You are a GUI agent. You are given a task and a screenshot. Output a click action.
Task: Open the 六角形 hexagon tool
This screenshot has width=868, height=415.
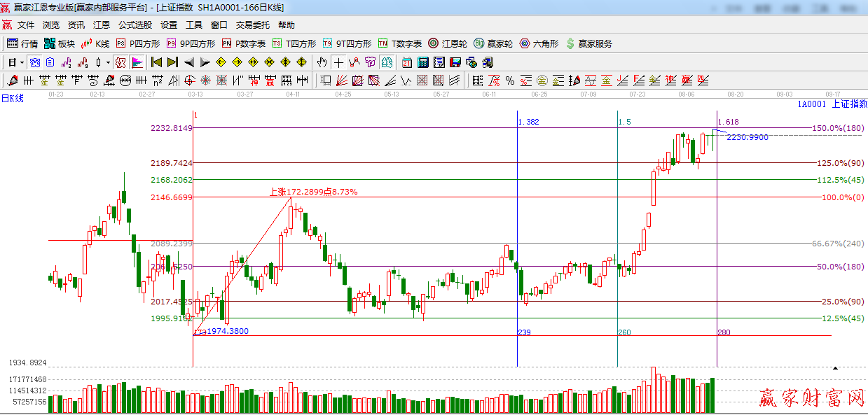pos(539,43)
